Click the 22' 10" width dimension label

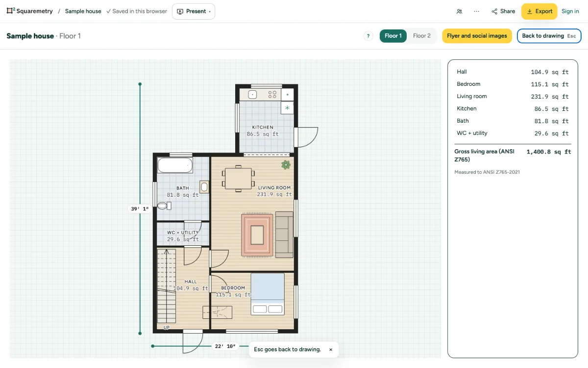click(x=225, y=346)
